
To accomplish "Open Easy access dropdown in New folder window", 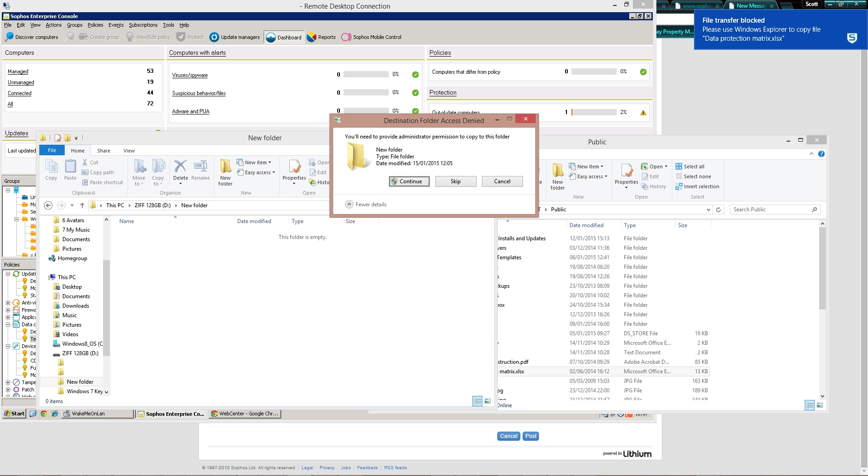I will [256, 172].
